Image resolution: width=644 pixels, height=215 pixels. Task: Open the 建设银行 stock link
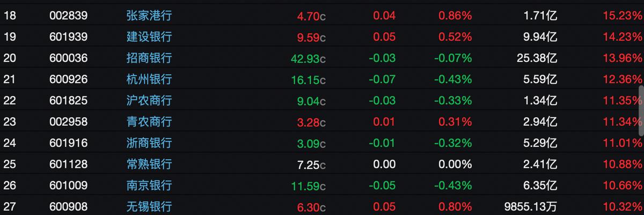pyautogui.click(x=149, y=37)
